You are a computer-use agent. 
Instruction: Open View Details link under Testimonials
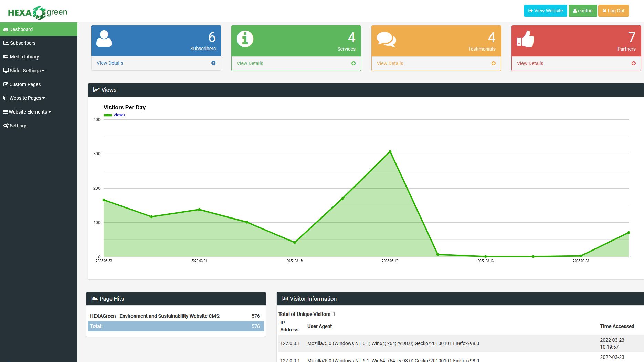pos(390,63)
